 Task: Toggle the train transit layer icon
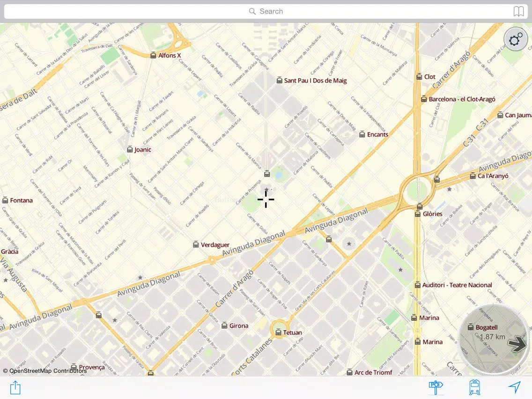(474, 387)
